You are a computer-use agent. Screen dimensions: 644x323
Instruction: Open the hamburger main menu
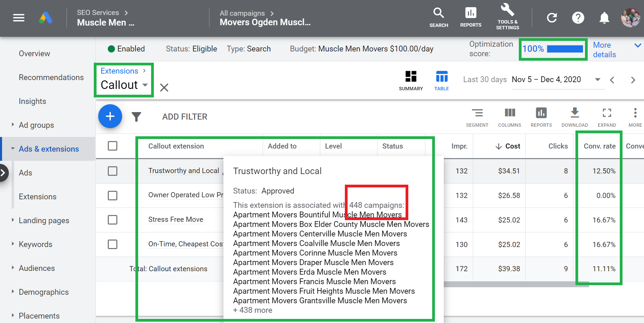[x=19, y=18]
